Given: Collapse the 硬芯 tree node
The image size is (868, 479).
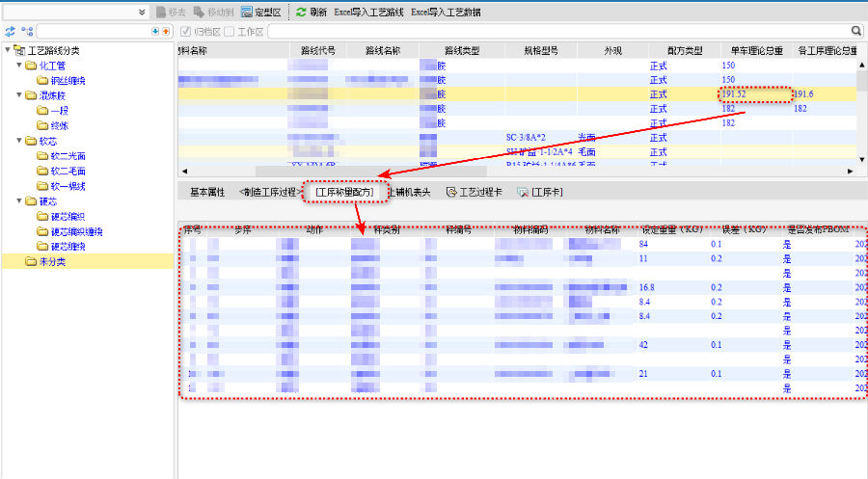Looking at the screenshot, I should pyautogui.click(x=20, y=201).
